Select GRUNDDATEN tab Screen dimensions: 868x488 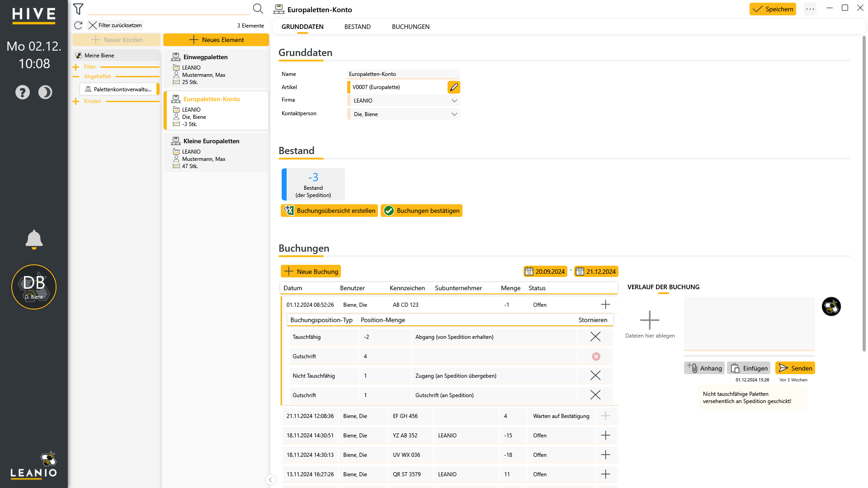[x=302, y=27]
